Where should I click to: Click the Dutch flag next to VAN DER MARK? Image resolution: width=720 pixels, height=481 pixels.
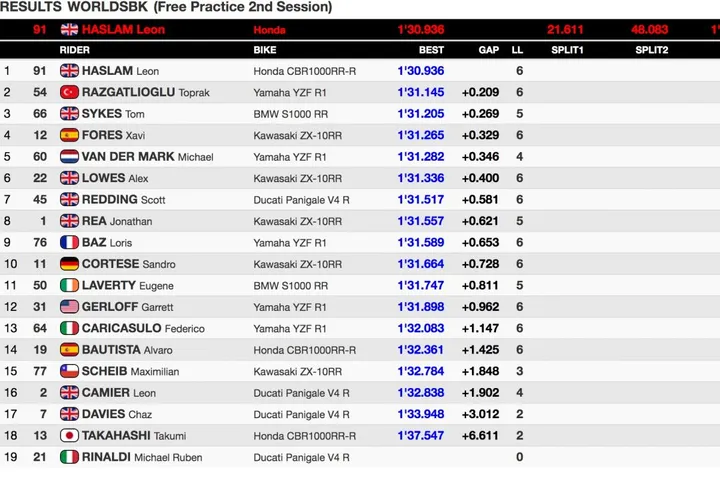click(69, 157)
